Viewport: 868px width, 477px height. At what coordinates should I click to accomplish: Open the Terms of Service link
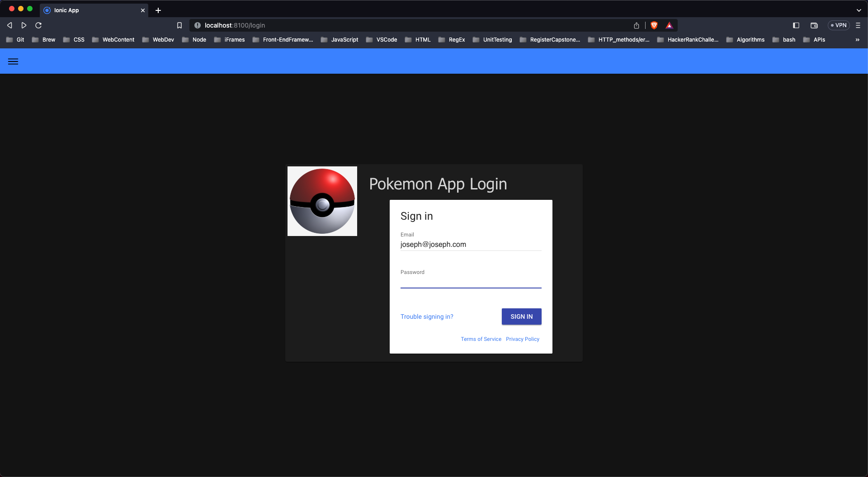481,339
